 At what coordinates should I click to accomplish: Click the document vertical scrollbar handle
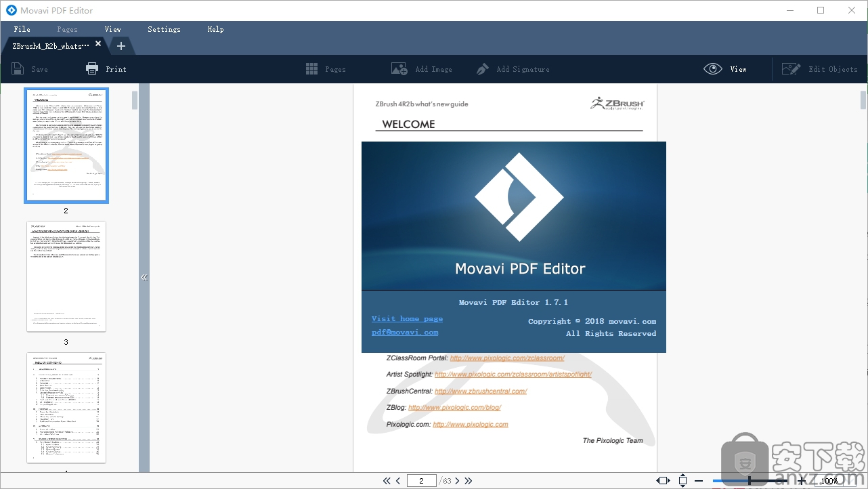pos(863,100)
